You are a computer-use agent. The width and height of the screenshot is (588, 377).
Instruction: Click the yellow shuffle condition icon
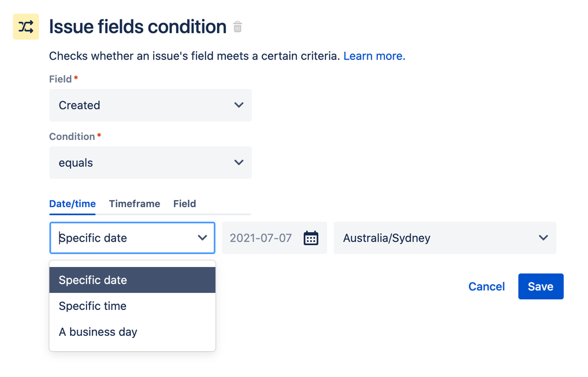(26, 26)
